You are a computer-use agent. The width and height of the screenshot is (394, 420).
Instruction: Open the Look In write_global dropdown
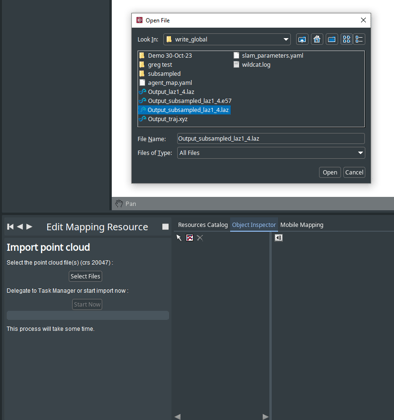click(x=227, y=39)
